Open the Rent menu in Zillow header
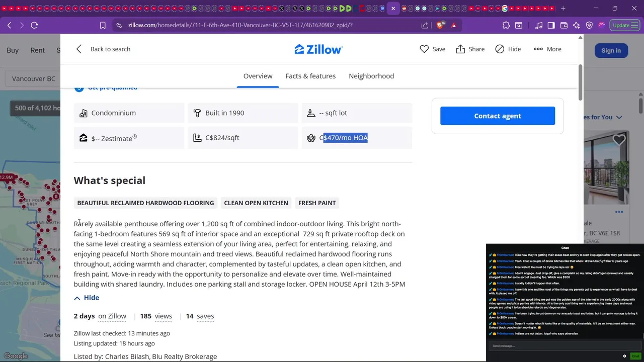Screen dimensions: 644x362 click(x=38, y=50)
